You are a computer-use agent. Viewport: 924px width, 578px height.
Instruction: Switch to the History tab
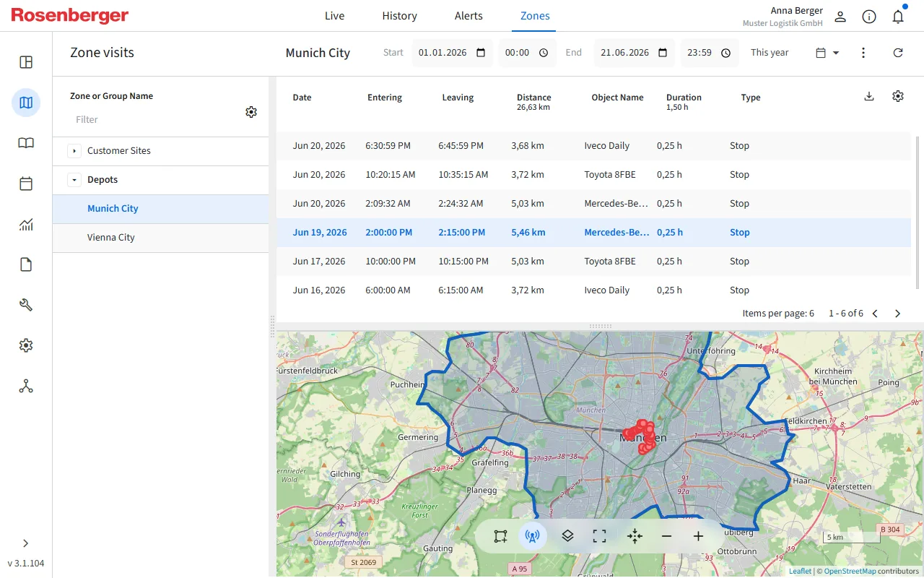pos(400,16)
